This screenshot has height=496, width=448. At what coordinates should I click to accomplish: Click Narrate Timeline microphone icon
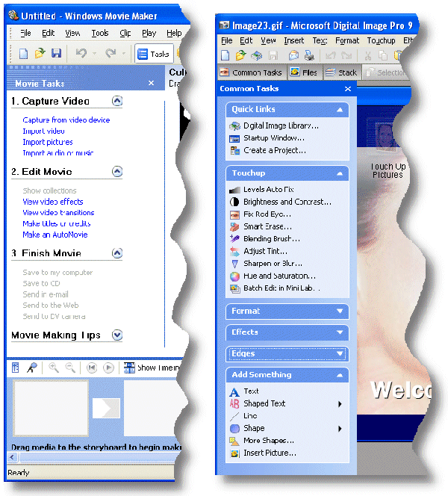(32, 368)
